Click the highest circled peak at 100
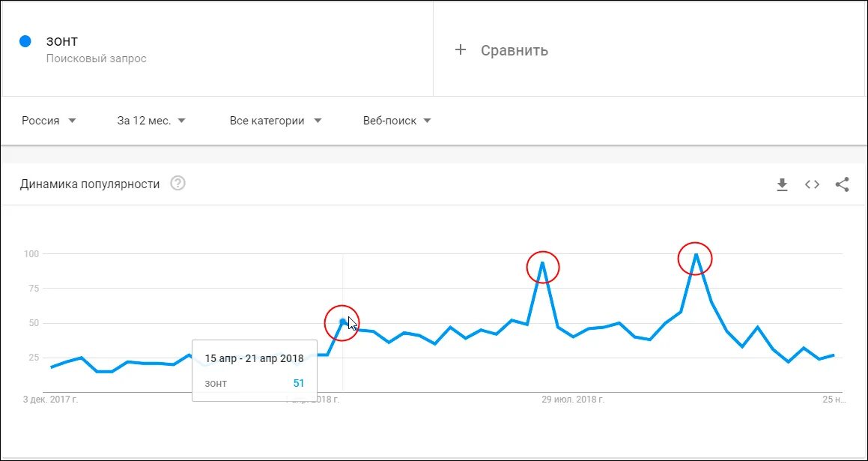868x461 pixels. tap(695, 258)
